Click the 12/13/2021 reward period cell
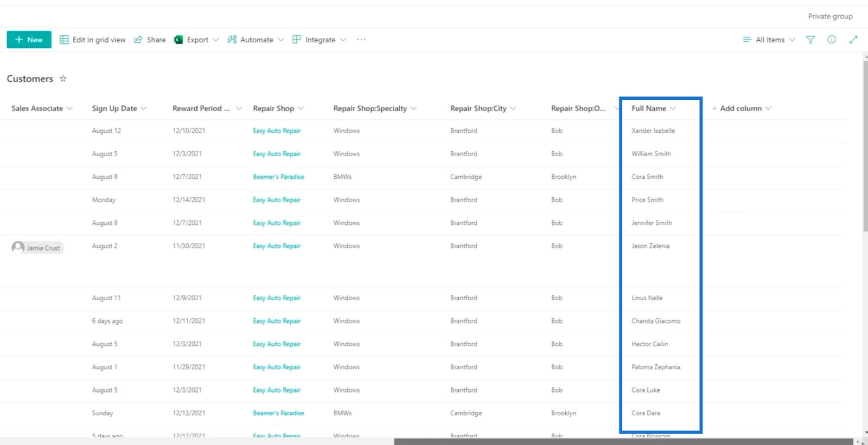The image size is (868, 445). [189, 413]
